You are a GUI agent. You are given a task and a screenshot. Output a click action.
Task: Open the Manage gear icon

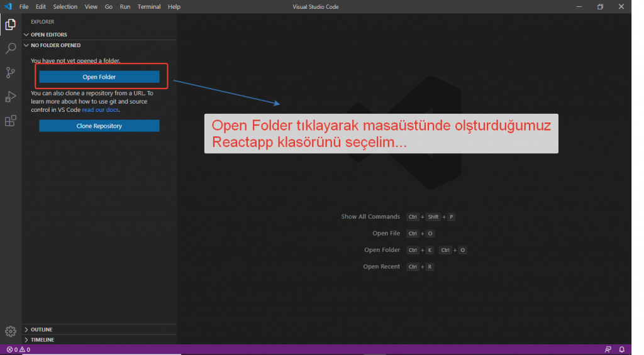[x=11, y=331]
